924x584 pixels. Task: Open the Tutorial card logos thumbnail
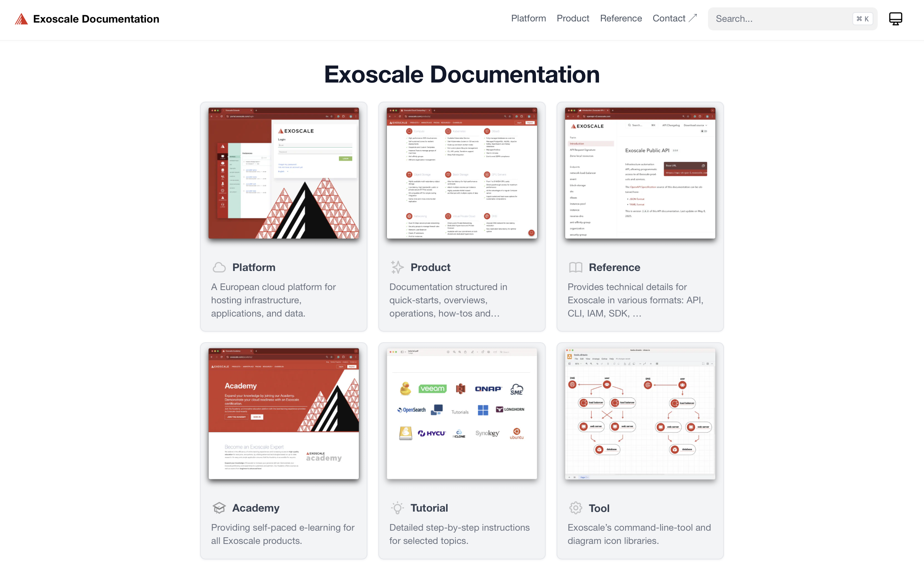pyautogui.click(x=462, y=413)
